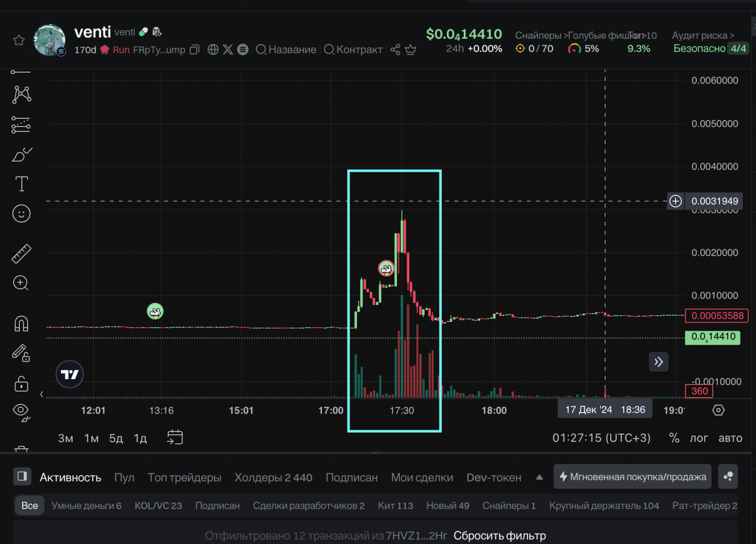Select the Brush drawing tool
The width and height of the screenshot is (756, 544).
tap(21, 155)
